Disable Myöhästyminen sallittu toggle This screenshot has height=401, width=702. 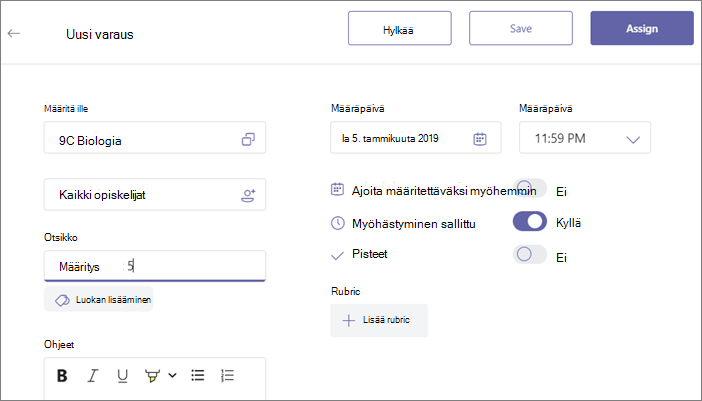point(530,222)
